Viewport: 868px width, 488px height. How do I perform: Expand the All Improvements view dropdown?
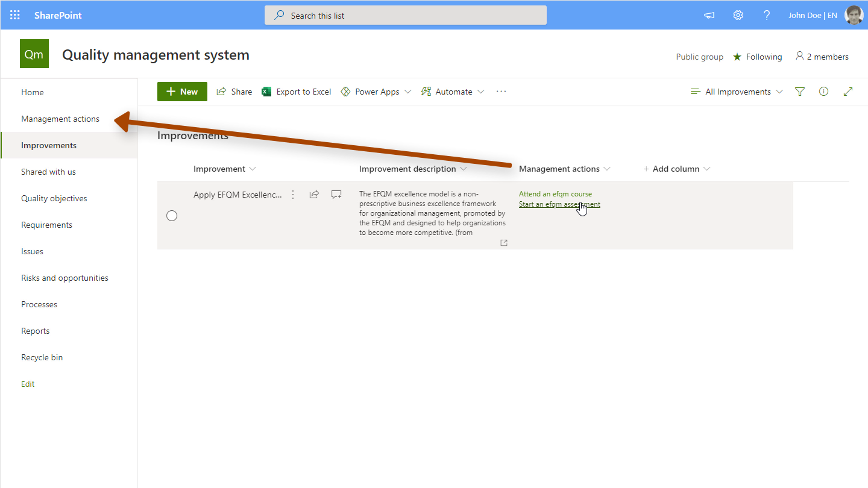[x=737, y=92]
